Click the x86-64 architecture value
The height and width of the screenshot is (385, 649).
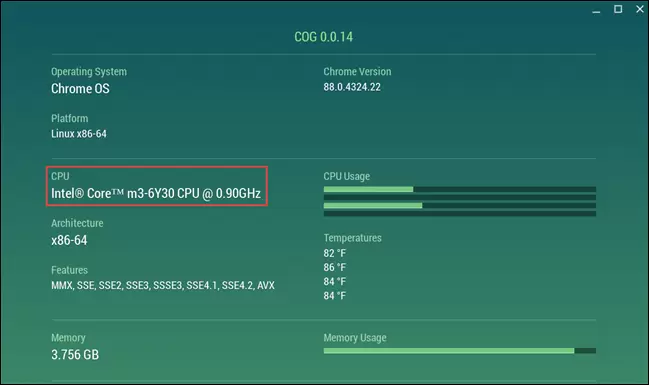(69, 241)
